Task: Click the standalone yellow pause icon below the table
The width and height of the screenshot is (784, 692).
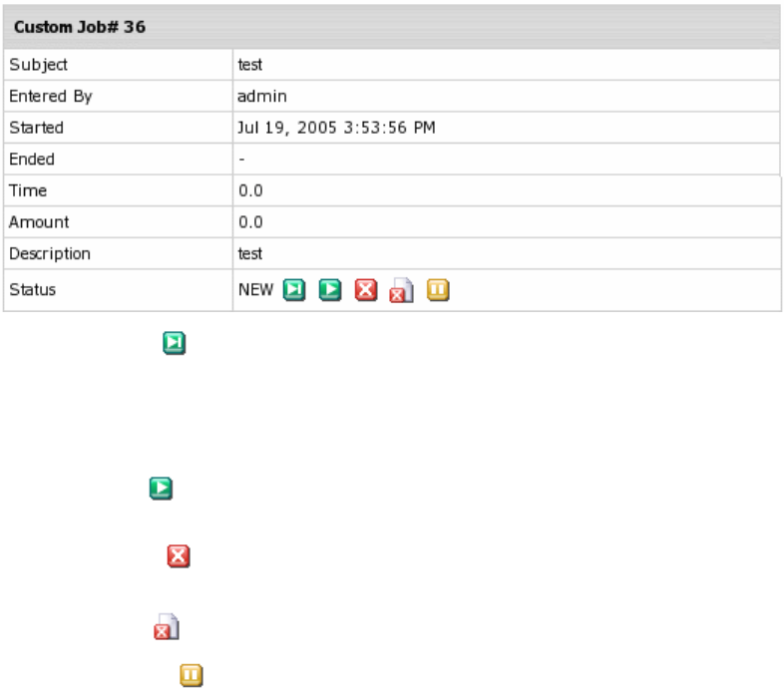Action: point(191,675)
